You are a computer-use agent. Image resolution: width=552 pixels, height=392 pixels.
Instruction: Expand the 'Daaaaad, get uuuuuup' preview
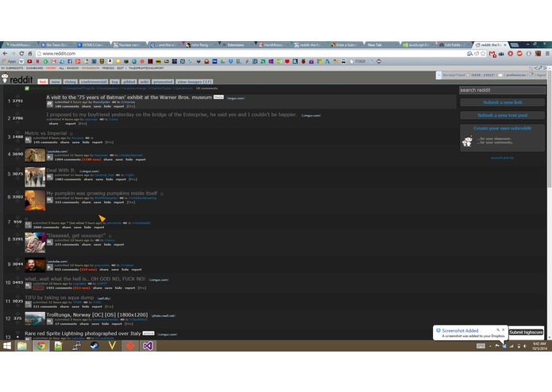(x=49, y=242)
